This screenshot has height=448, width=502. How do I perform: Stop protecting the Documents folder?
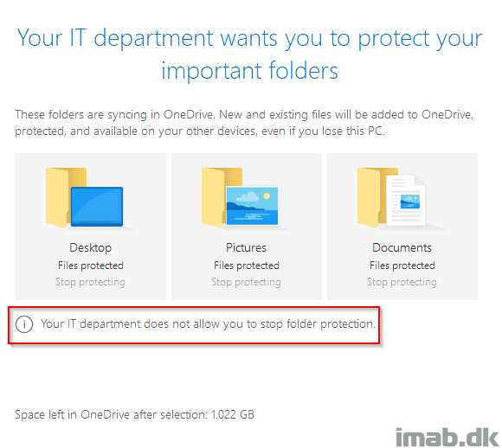click(402, 282)
